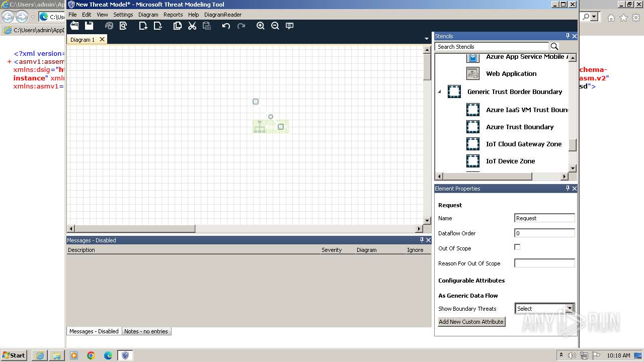Click the stencil search magnifier icon
Viewport: 644px width, 362px height.
pos(554,46)
